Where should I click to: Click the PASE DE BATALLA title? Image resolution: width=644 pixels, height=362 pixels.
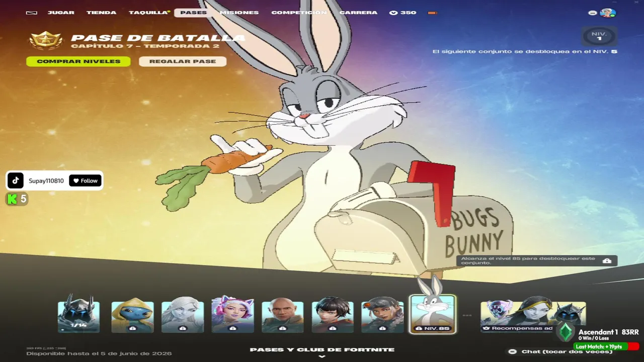click(x=158, y=38)
